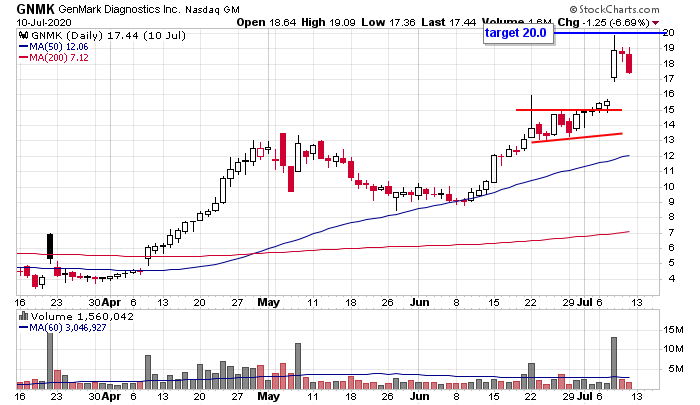Click the 7 price axis label

coord(671,233)
